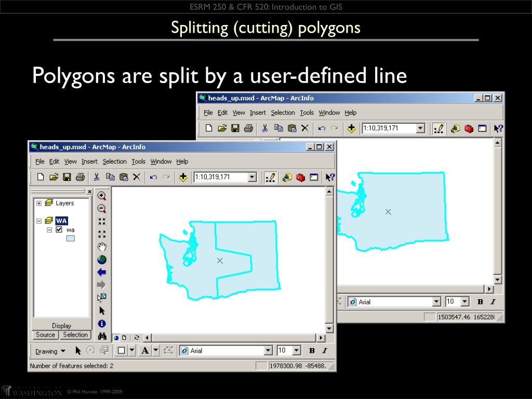Click vertical scrollbar down arrow in front map
Viewport: 532px width, 399px height.
[329, 328]
